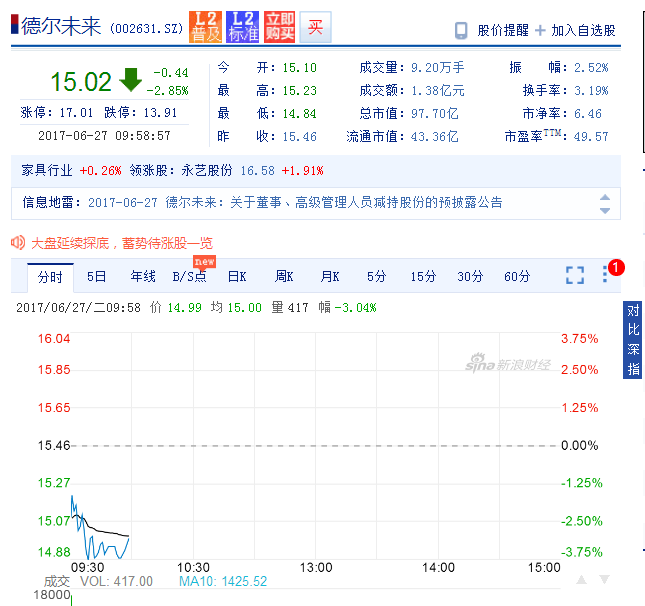Click MA10: 1425.52 indicator label
The image size is (645, 606).
tap(223, 581)
